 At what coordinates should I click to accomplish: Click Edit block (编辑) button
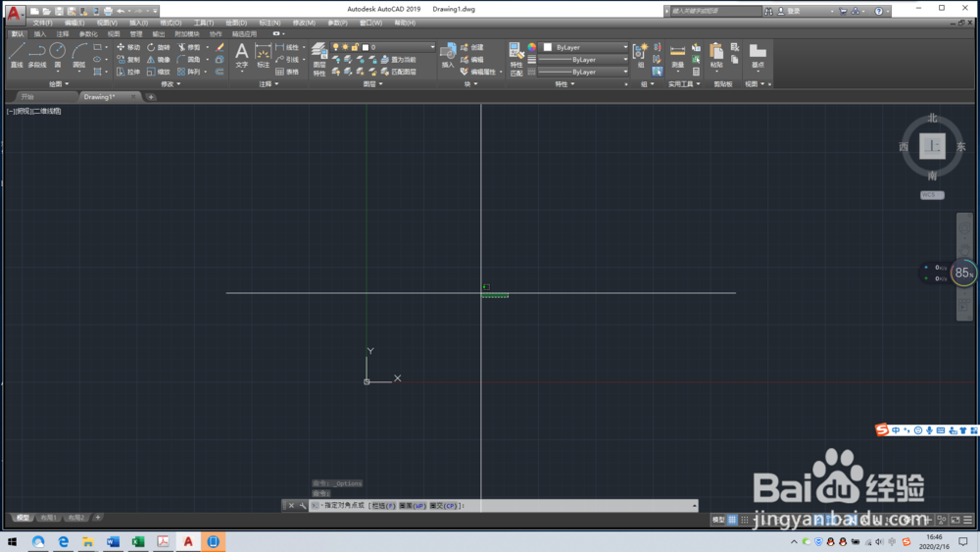[x=472, y=60]
